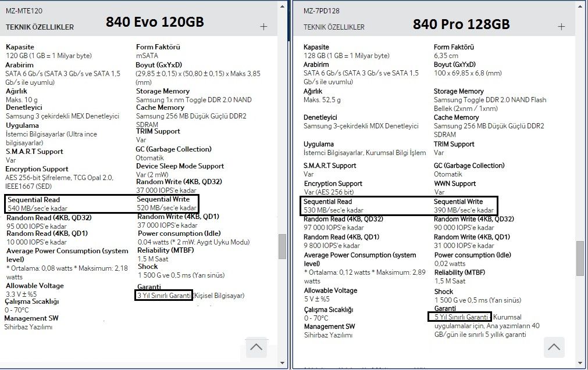This screenshot has width=588, height=370.
Task: Click '3,3 V ± %5' voltage value
Action: click(21, 294)
